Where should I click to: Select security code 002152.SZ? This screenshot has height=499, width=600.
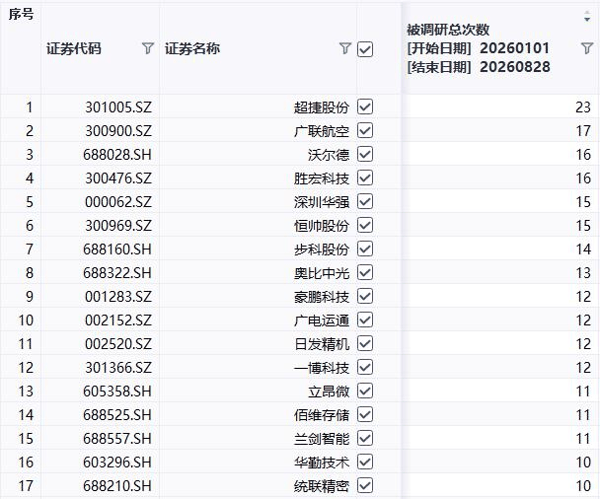coord(118,320)
